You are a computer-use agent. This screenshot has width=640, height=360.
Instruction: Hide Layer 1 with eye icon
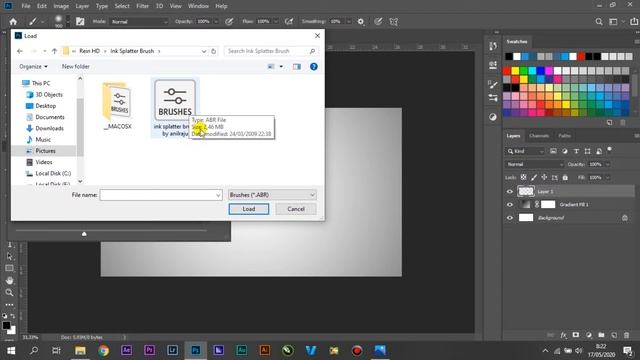510,191
